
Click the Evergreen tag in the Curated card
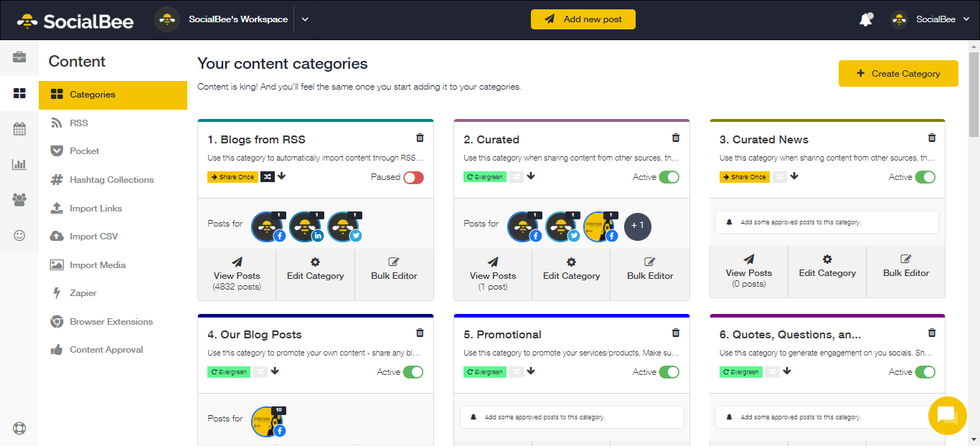coord(485,177)
